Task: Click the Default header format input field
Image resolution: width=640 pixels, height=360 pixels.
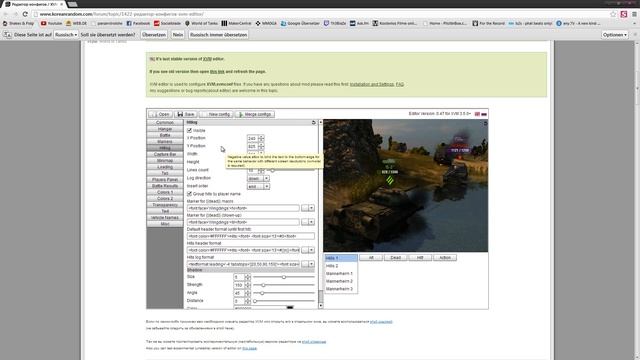Action: (251, 236)
